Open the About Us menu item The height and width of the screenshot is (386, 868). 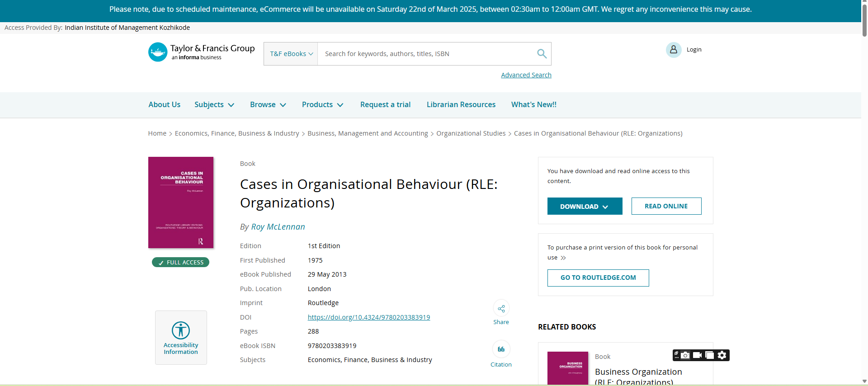click(164, 105)
